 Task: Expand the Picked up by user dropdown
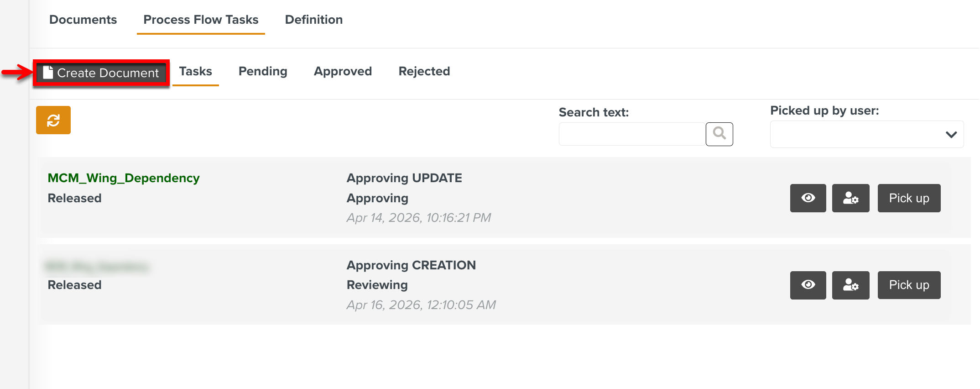click(x=866, y=134)
